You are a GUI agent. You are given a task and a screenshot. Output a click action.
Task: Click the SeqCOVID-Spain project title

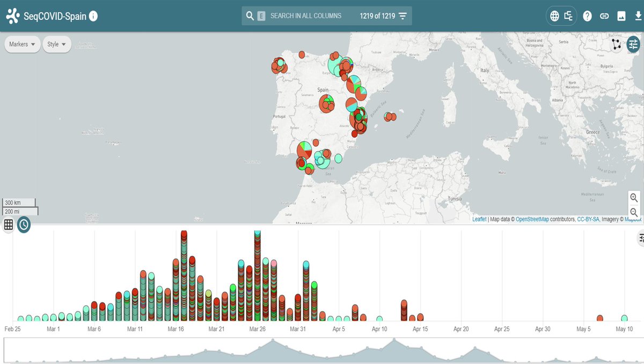[x=55, y=16]
